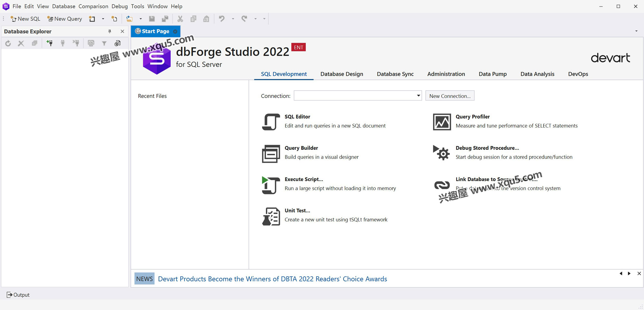
Task: Close the Start Page tab
Action: (175, 31)
